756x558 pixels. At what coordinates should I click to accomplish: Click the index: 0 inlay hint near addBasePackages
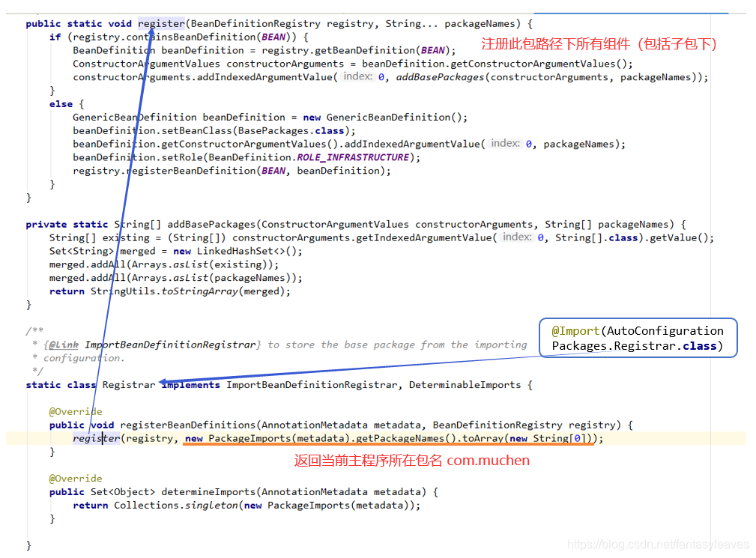[x=360, y=76]
